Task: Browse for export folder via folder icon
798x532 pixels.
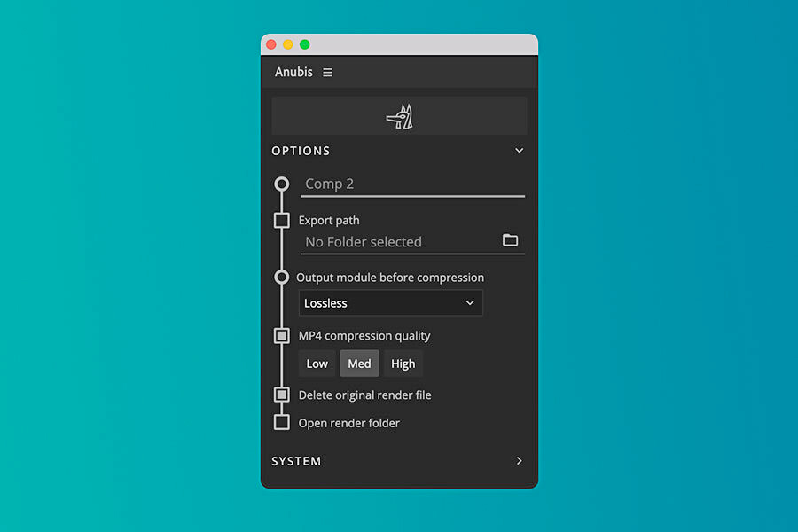Action: (510, 239)
